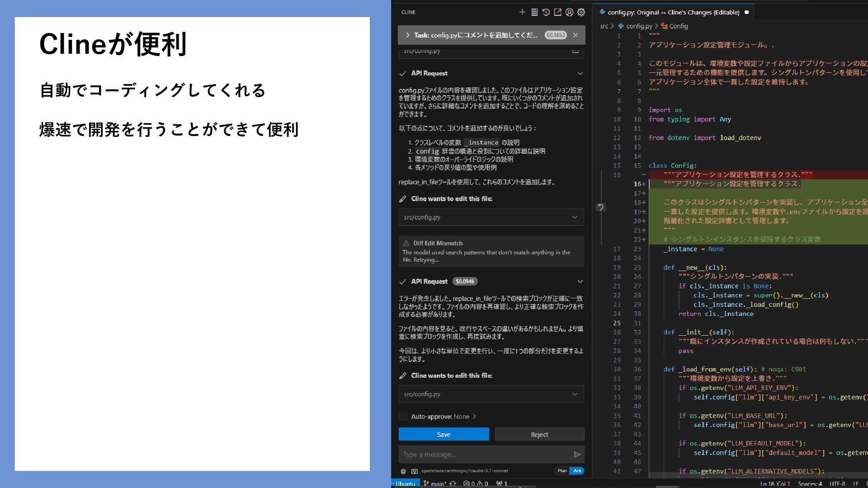Click the unsaved dot on the config.py tab
The width and height of the screenshot is (868, 488).
746,12
